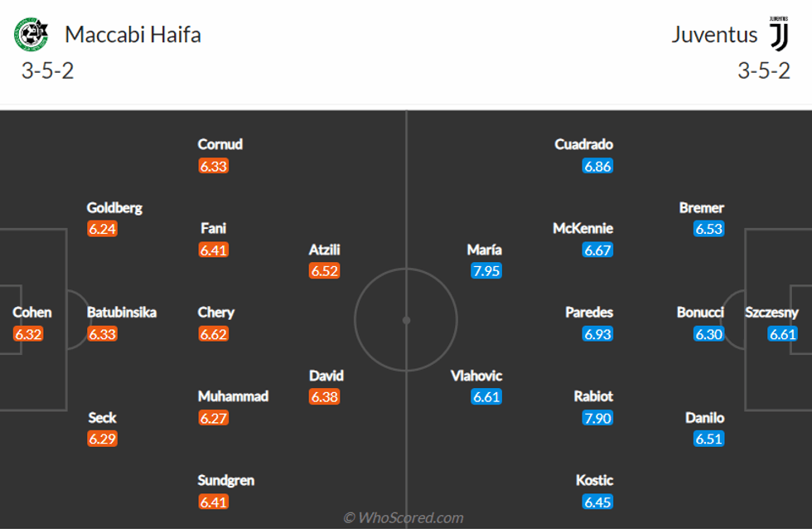The image size is (812, 529).
Task: Click Szczesny's 6.61 rating badge
Action: tap(782, 334)
